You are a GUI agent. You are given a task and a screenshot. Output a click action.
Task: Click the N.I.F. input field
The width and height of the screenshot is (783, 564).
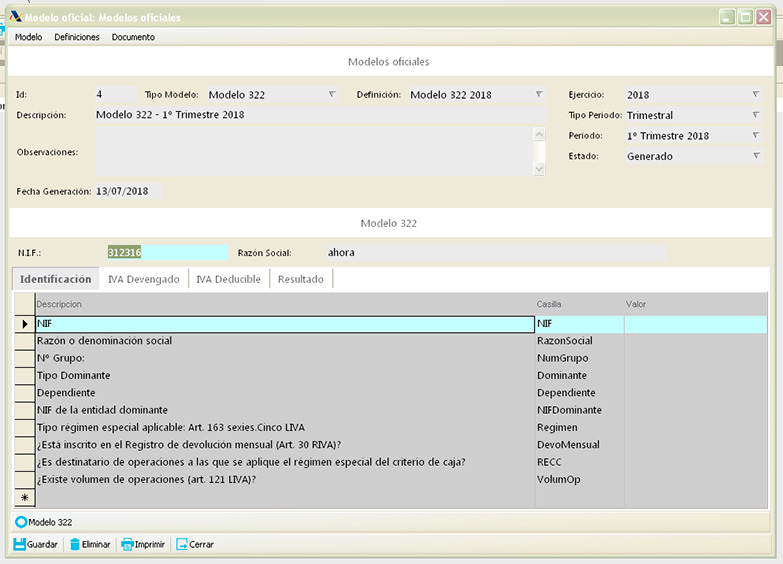point(167,252)
